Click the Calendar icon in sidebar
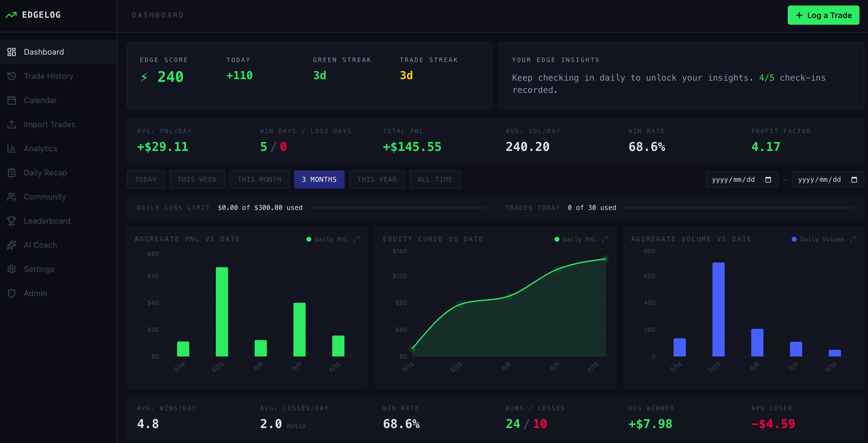Screen dimensions: 868x443 tap(12, 100)
